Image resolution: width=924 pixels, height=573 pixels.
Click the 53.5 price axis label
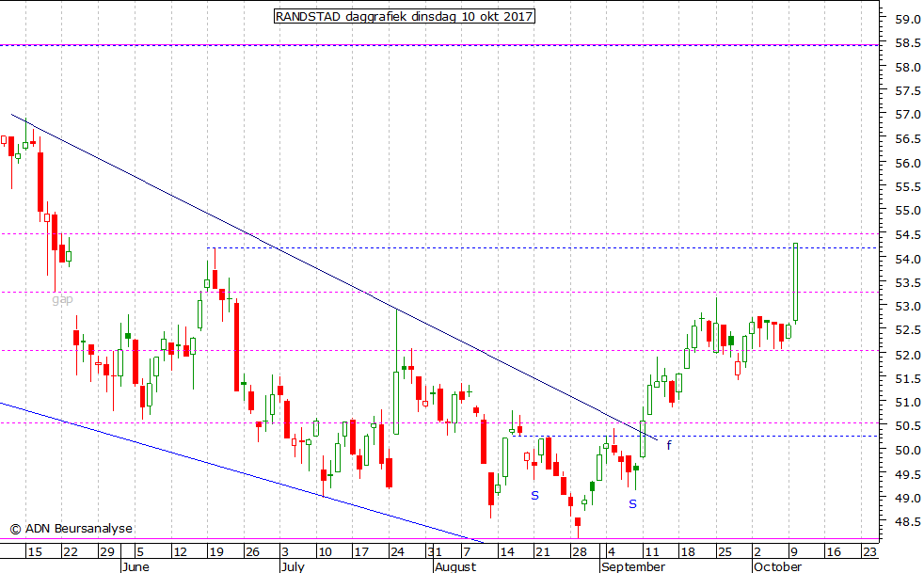click(907, 283)
